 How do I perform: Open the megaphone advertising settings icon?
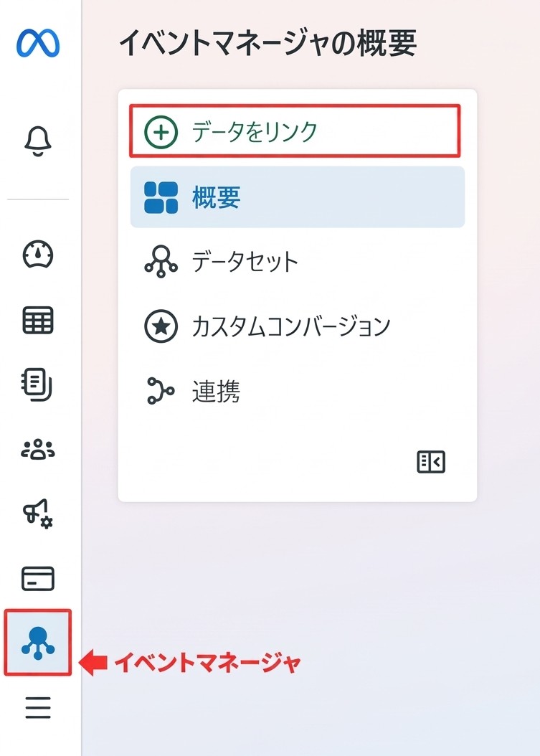tap(38, 514)
